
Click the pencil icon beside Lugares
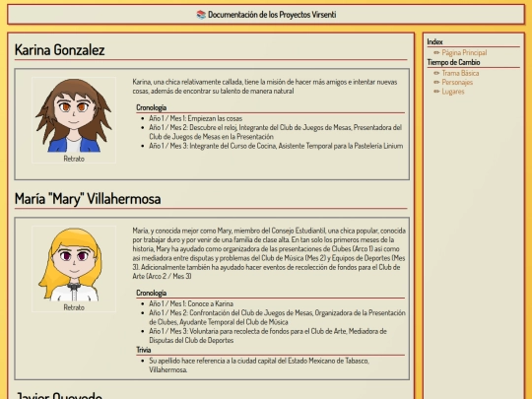(436, 92)
